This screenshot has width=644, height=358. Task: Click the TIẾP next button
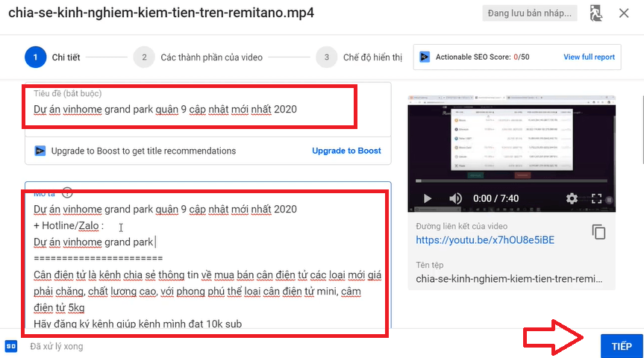click(x=622, y=346)
